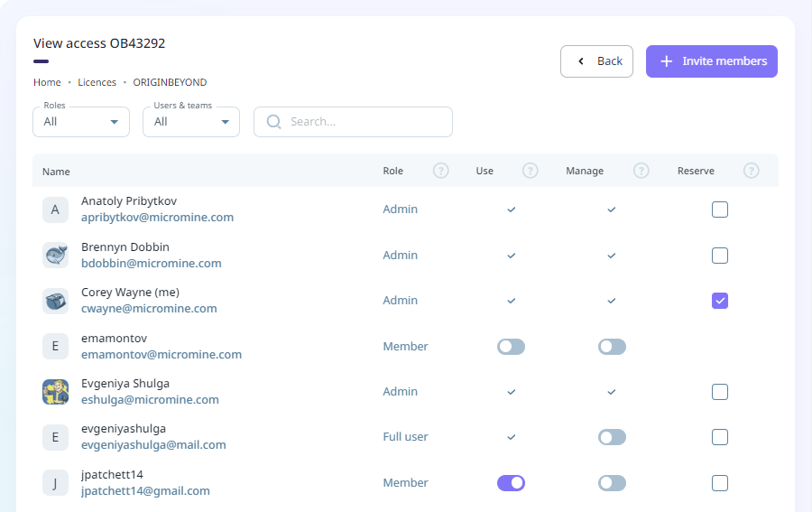Click Brennyn Dobbin's whale avatar
Screen dimensions: 812x512
pyautogui.click(x=55, y=256)
